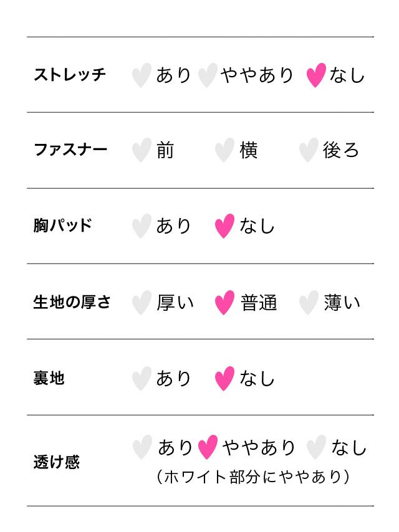Image resolution: width=399 pixels, height=532 pixels.
Task: Select the gray heart for 透け感 あり
Action: (142, 447)
